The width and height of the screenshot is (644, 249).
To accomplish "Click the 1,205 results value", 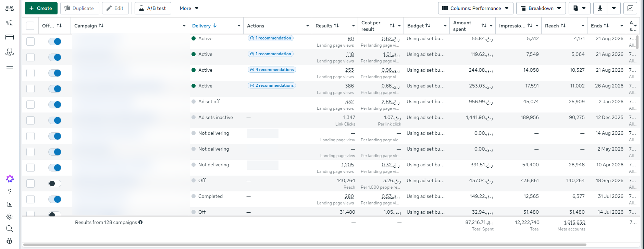I will click(348, 165).
